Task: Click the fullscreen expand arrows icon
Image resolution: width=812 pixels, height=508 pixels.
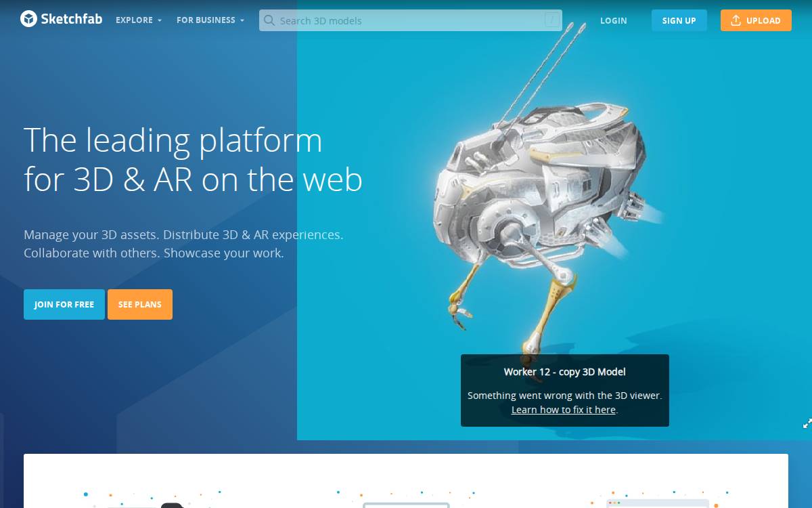Action: pyautogui.click(x=807, y=424)
